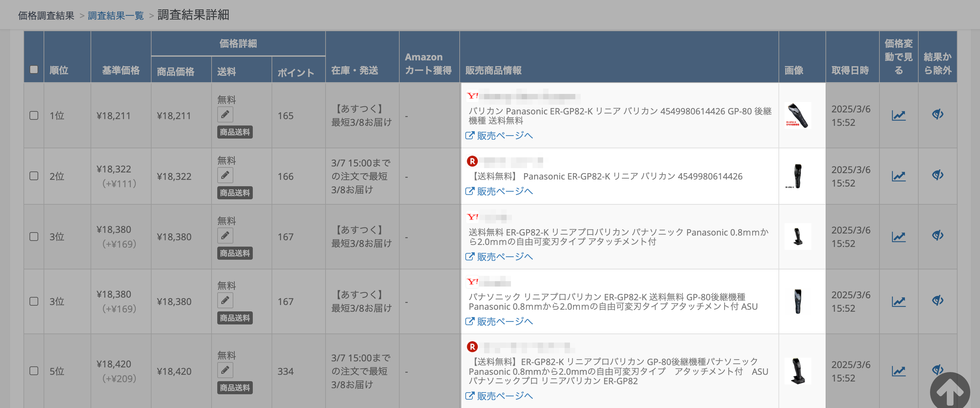
Task: Go to 調査結果一覧 breadcrumb
Action: pos(116,16)
